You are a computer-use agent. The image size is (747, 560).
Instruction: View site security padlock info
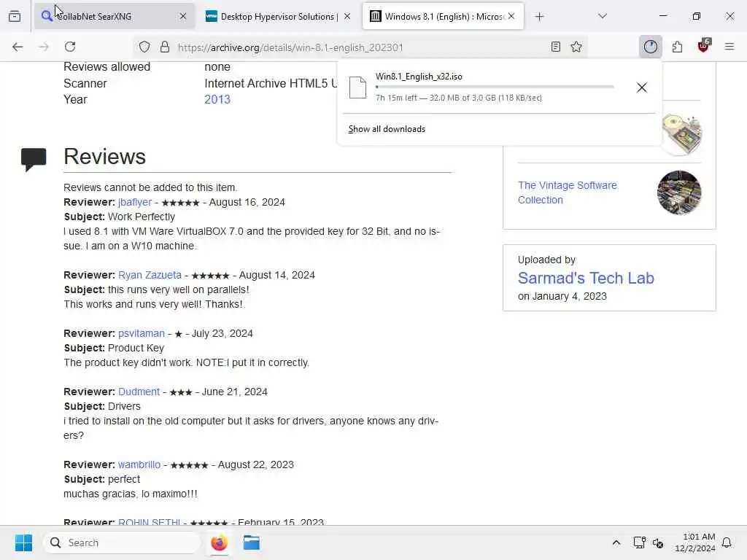pos(165,47)
